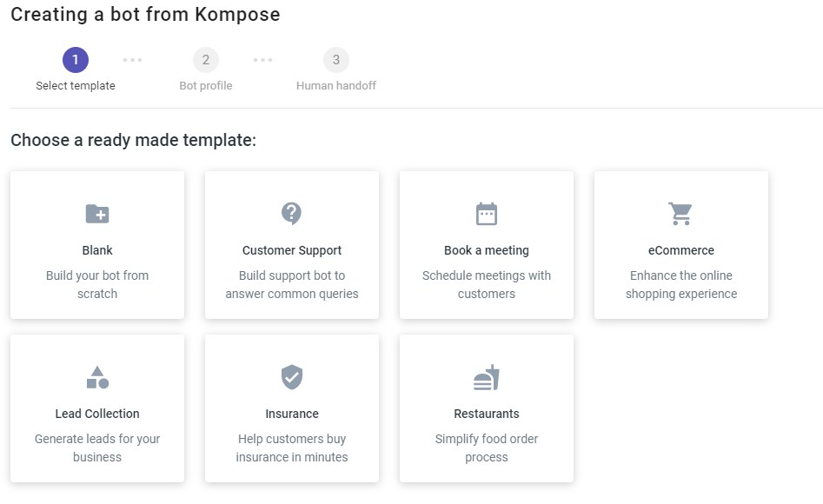Jump to step 3 circle in stepper

(x=336, y=60)
